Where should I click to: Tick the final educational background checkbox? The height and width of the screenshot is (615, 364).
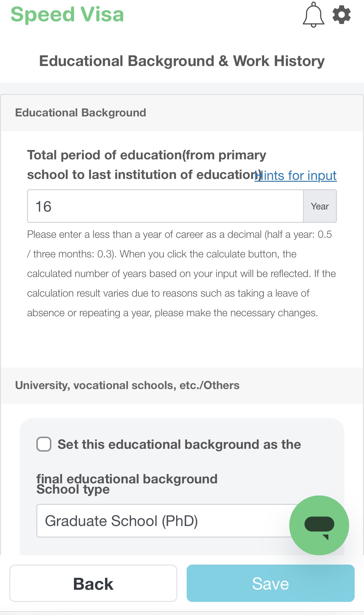coord(44,444)
